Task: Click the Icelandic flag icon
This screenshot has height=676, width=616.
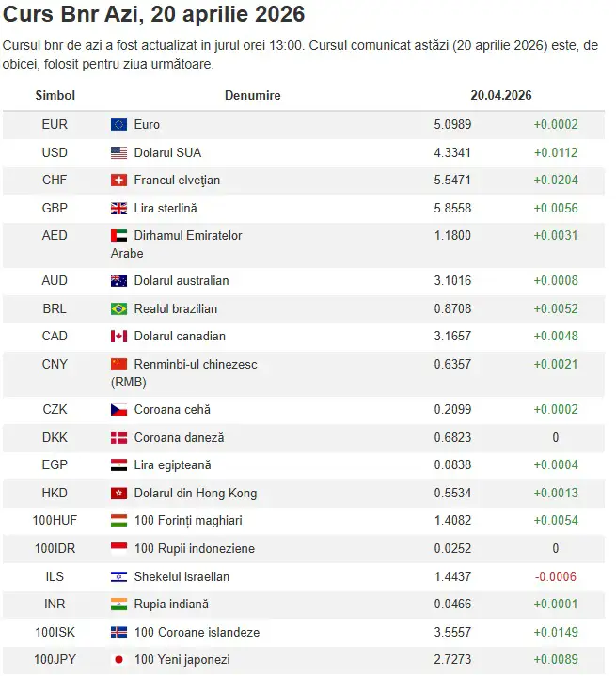Action: point(118,633)
